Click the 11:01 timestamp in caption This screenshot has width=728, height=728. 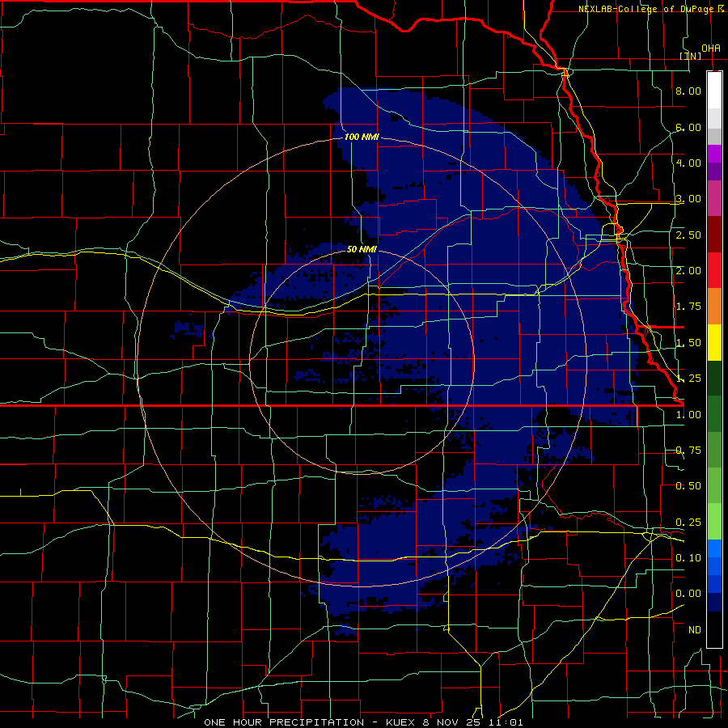(x=506, y=722)
